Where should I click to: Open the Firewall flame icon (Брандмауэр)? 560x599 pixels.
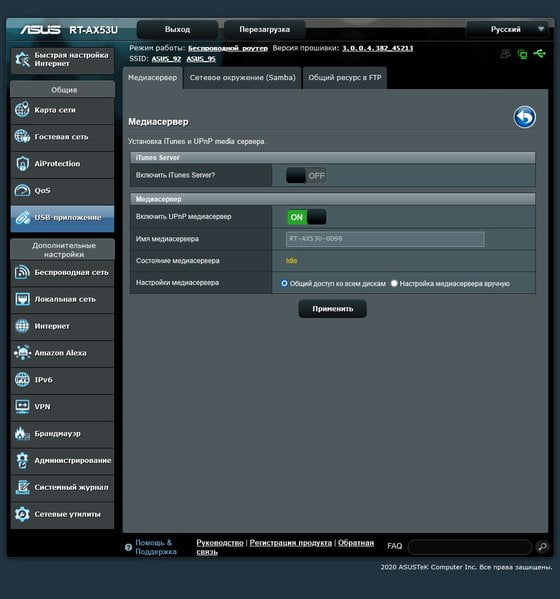(22, 434)
